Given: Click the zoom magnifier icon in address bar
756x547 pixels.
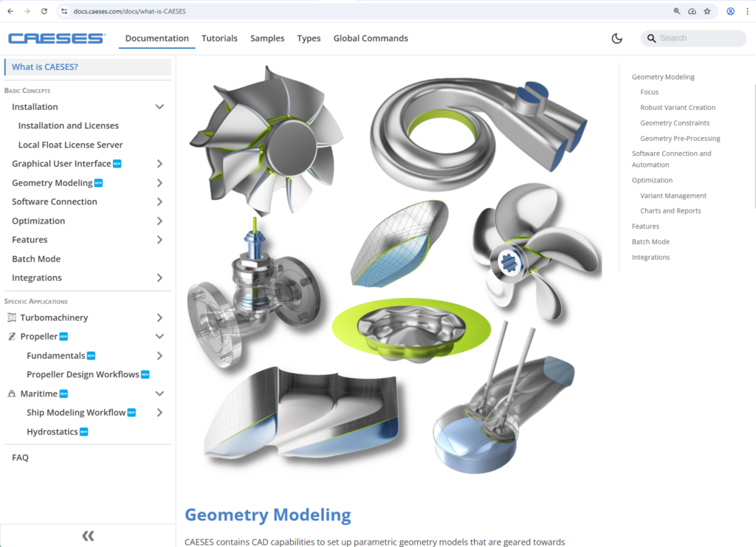Looking at the screenshot, I should point(677,11).
